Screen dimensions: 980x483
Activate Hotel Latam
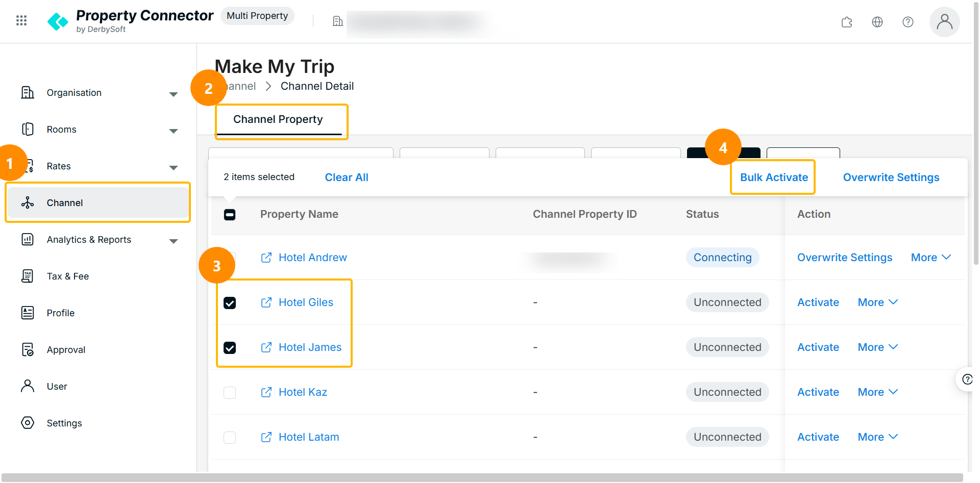pos(818,437)
